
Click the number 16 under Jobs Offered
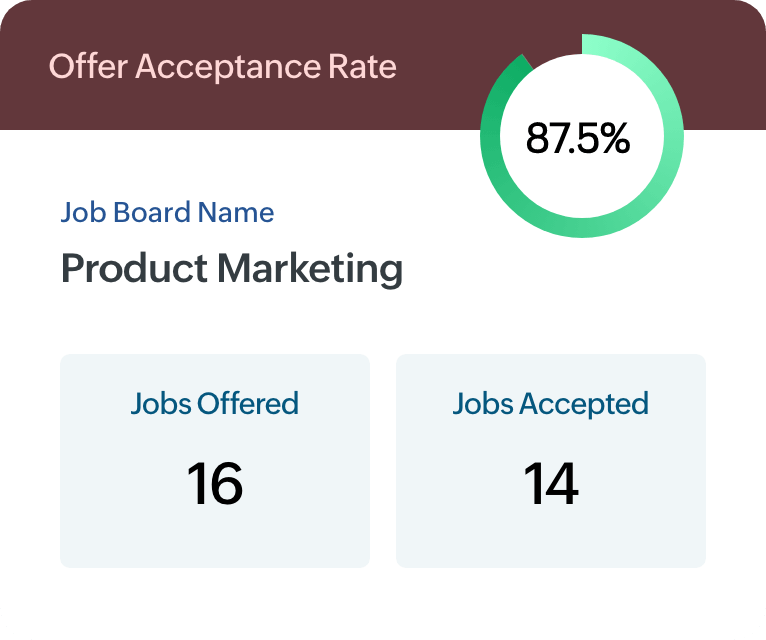tap(214, 483)
